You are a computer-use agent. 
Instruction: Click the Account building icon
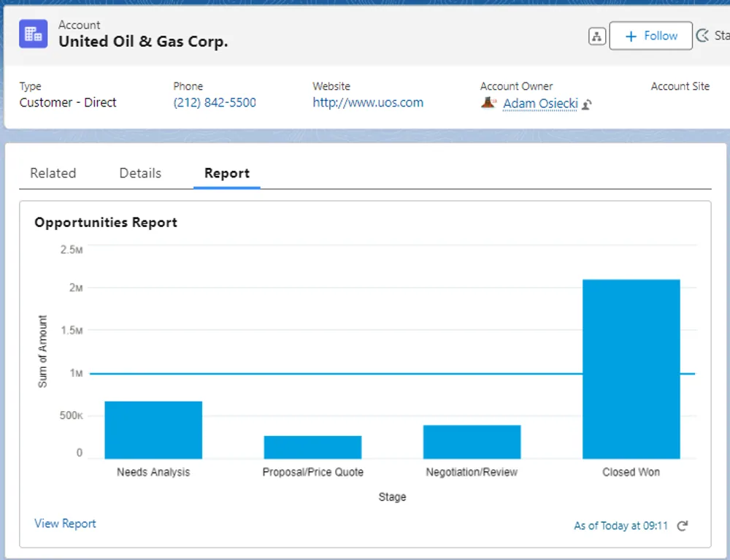(33, 34)
